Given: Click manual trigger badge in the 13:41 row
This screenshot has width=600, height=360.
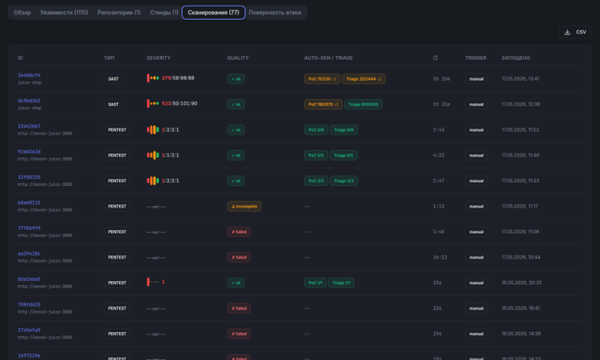Looking at the screenshot, I should (476, 79).
